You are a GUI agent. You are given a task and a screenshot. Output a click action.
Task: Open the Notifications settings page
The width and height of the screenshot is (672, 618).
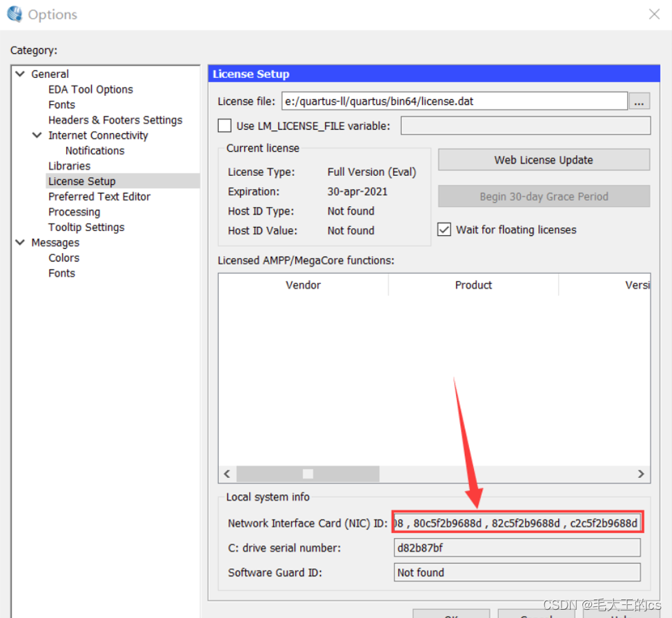point(95,150)
